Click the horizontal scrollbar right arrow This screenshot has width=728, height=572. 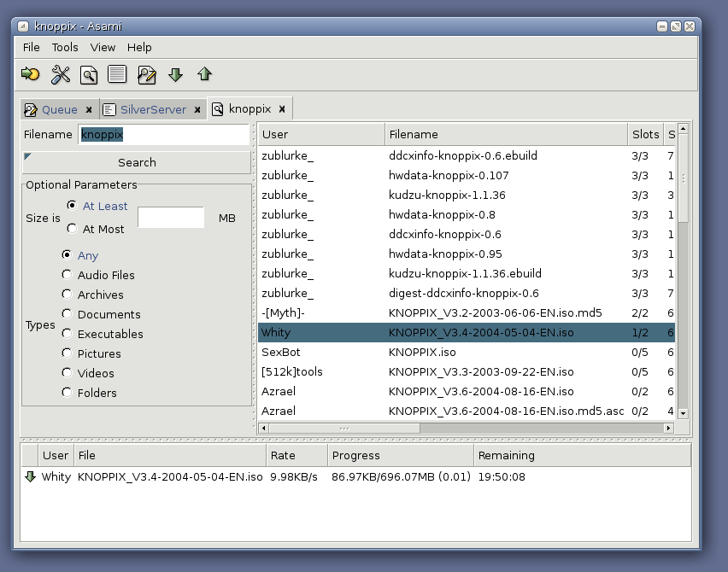coord(668,428)
